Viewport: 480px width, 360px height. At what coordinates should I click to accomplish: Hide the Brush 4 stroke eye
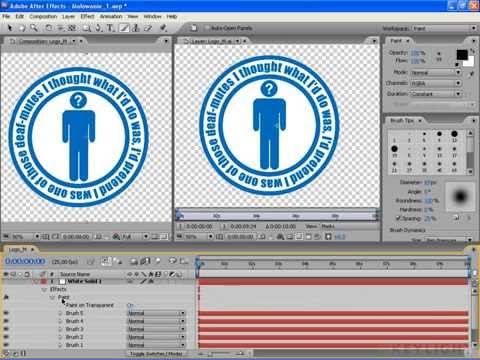[x=6, y=321]
